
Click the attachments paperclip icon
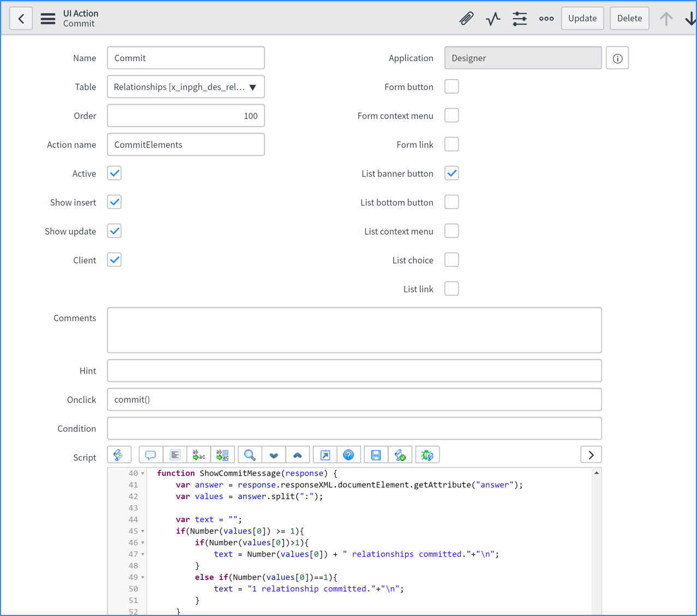[466, 19]
